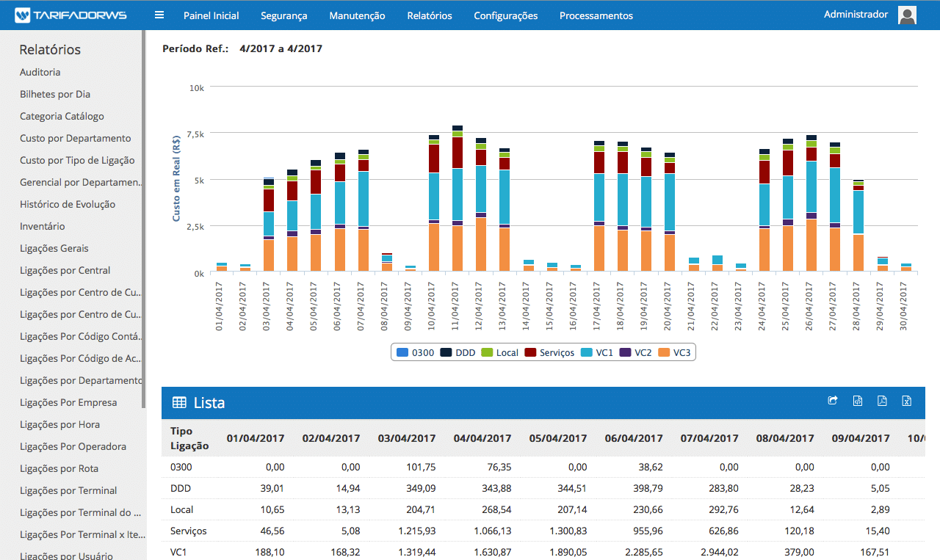Export the list as HTML code file

857,401
